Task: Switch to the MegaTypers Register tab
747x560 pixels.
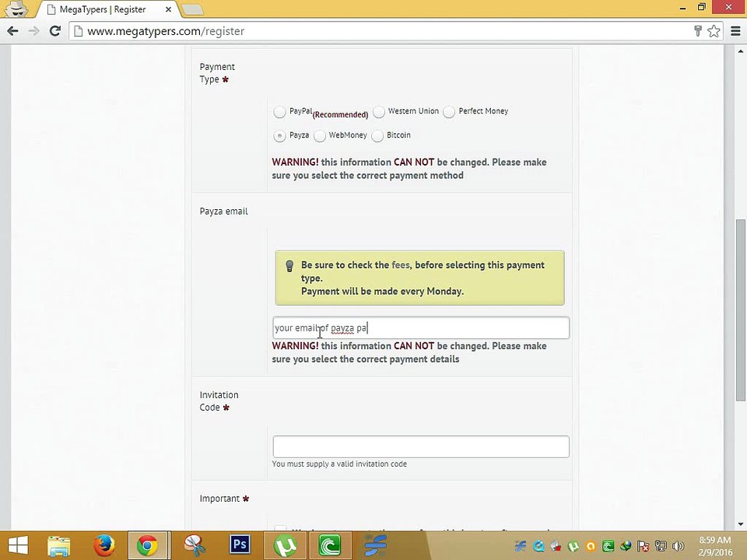Action: 107,9
